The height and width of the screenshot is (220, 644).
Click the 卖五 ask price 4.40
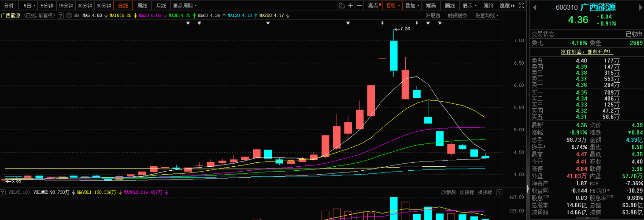pos(581,61)
